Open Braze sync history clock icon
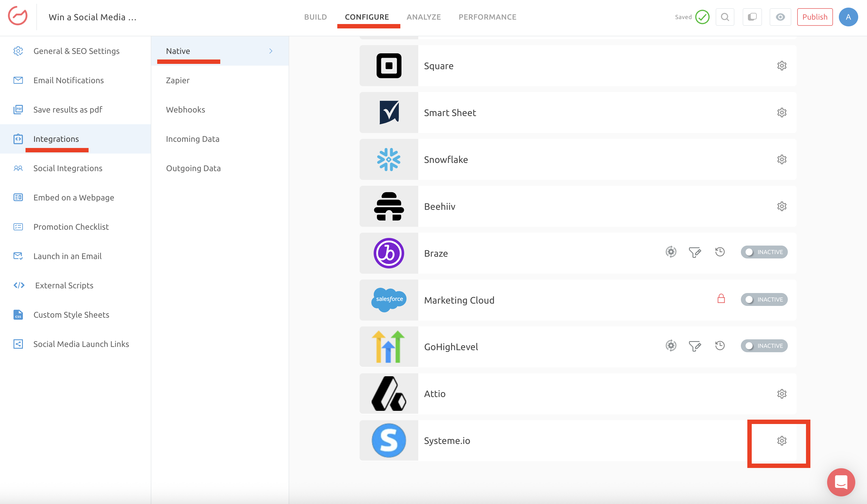This screenshot has height=504, width=867. coord(719,252)
